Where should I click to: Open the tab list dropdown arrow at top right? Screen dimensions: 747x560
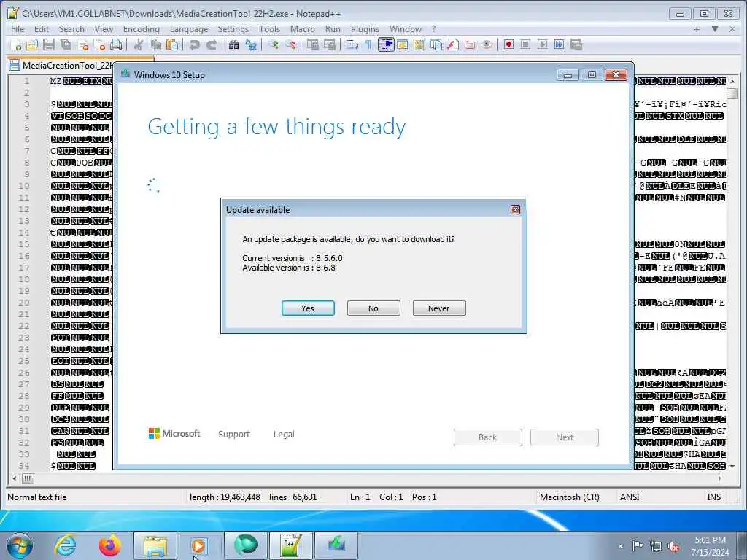pos(715,29)
